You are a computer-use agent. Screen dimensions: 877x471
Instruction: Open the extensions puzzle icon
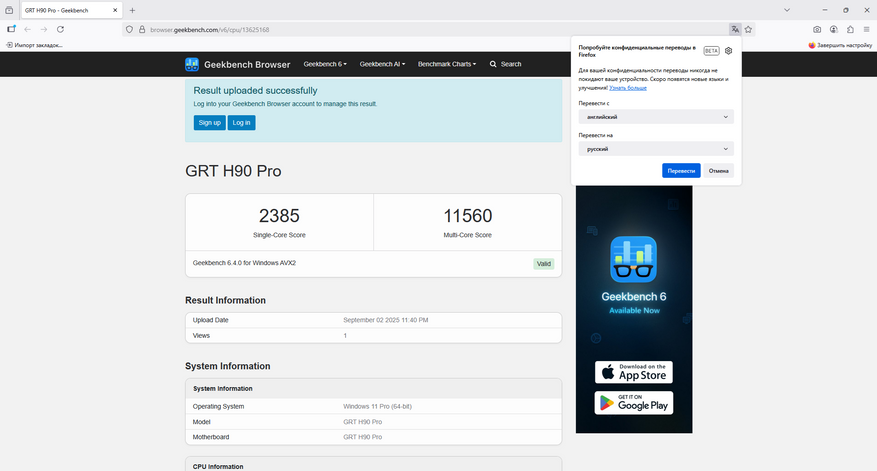tap(850, 29)
